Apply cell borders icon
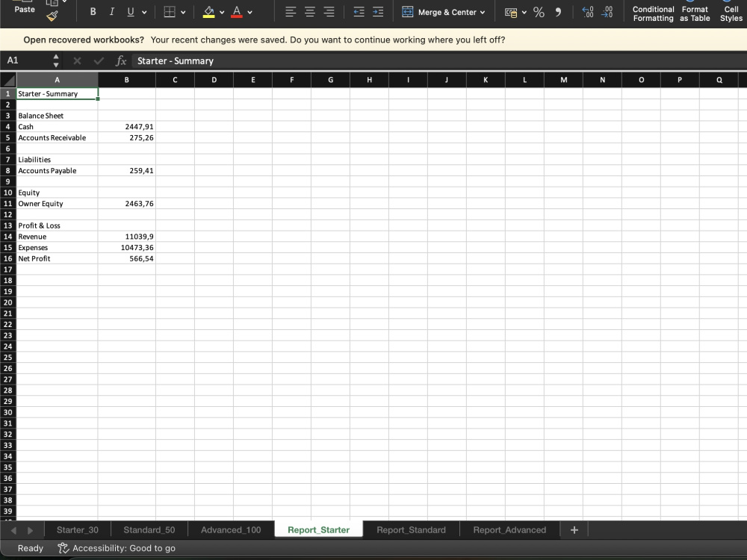747x560 pixels. pyautogui.click(x=170, y=12)
